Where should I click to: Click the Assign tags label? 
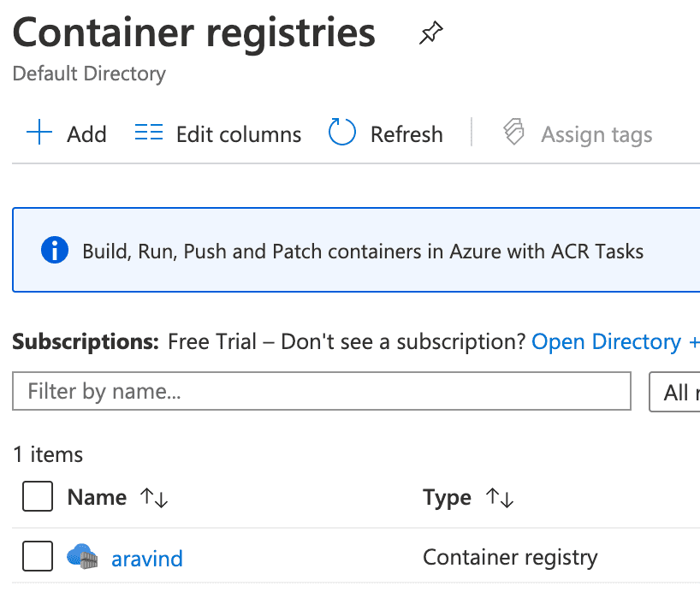(x=596, y=134)
